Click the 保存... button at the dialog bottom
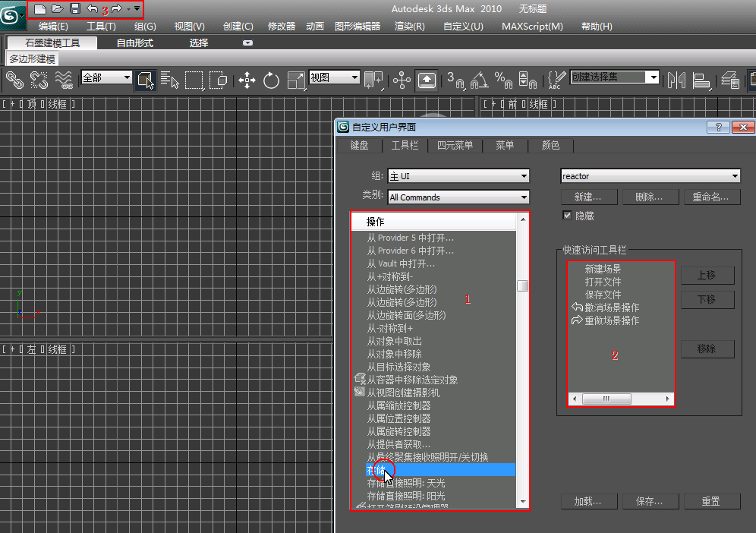The width and height of the screenshot is (756, 533). point(650,502)
